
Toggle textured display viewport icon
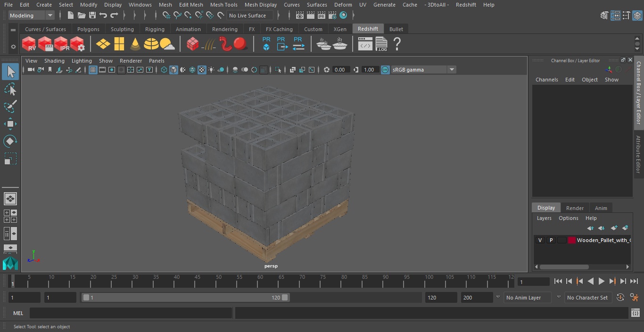(x=202, y=70)
